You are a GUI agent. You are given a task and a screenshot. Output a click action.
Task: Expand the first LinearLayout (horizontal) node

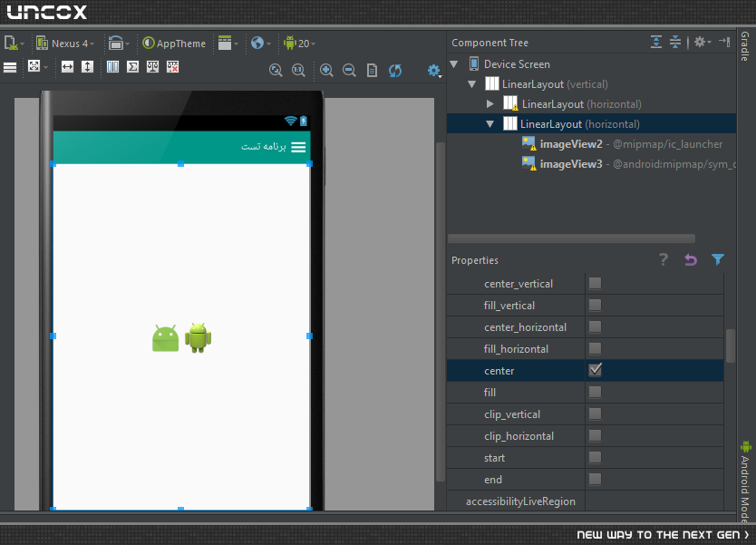pos(489,103)
